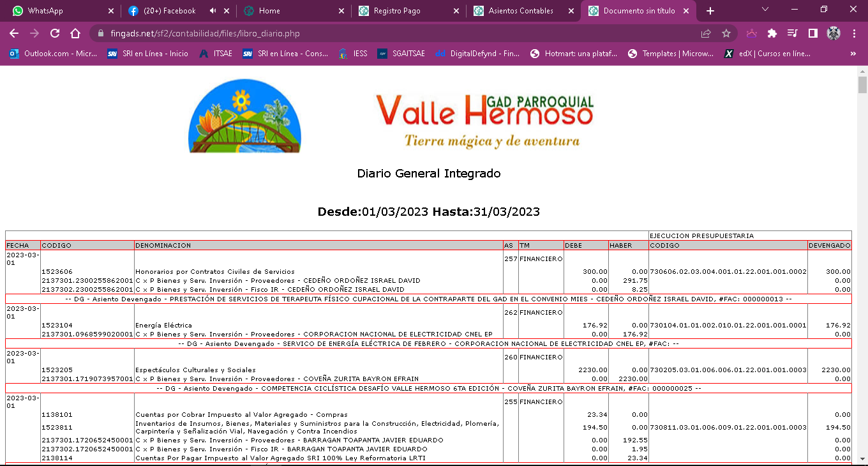Open the browser side panel

[813, 33]
